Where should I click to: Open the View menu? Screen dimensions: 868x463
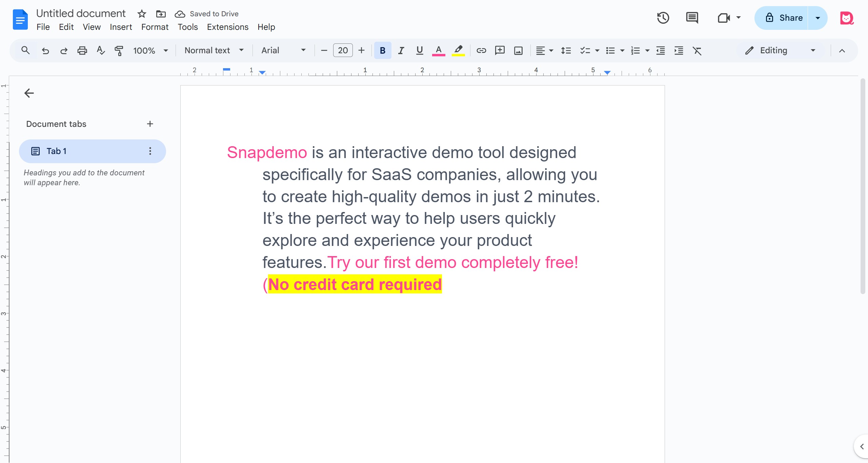(92, 27)
